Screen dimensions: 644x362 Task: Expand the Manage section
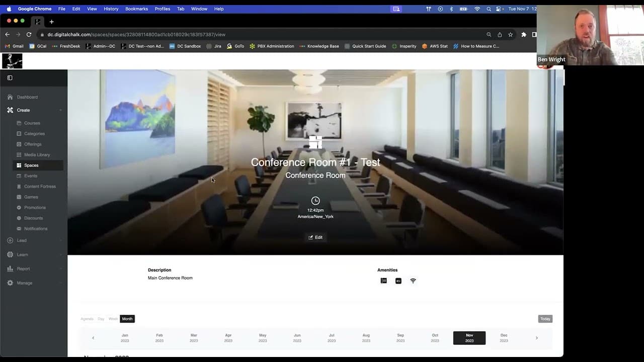click(34, 283)
